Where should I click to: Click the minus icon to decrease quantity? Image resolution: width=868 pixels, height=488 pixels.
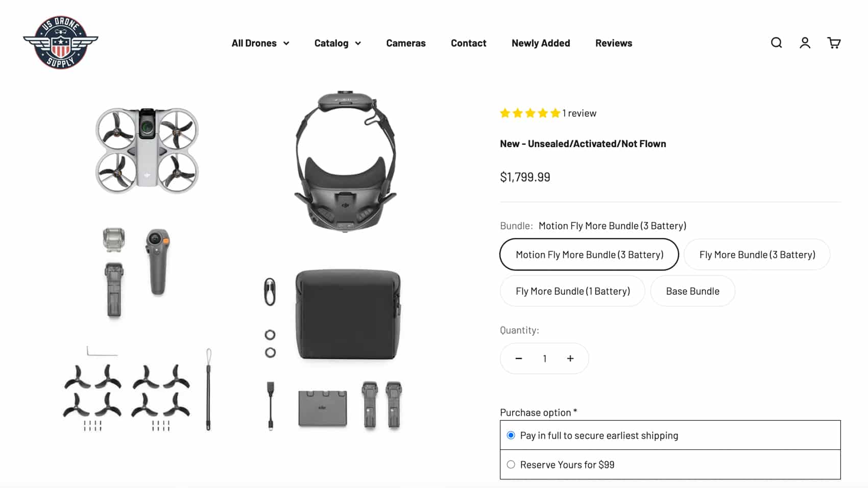tap(518, 358)
